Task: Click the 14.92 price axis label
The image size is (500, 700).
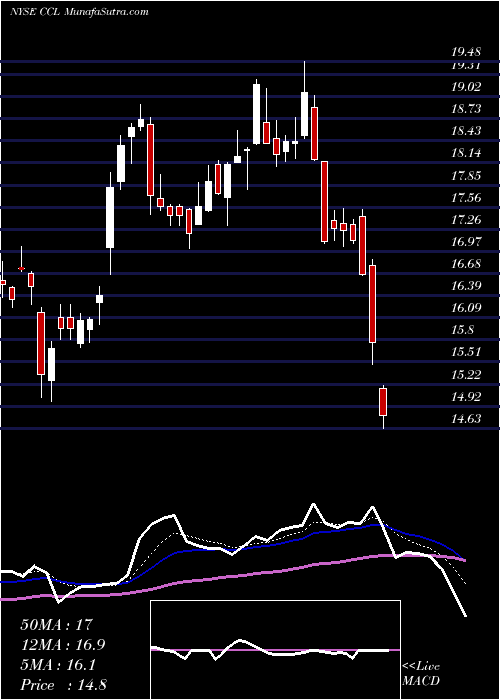Action: tap(466, 396)
